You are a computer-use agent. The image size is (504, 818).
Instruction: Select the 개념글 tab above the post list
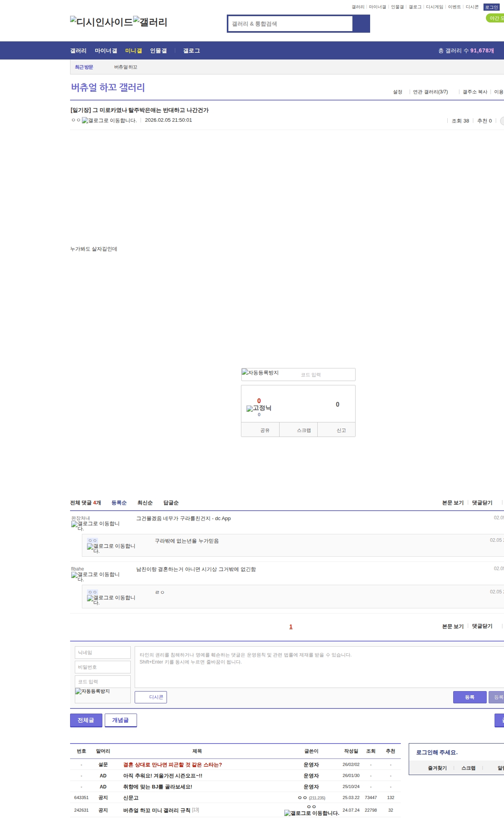point(120,720)
